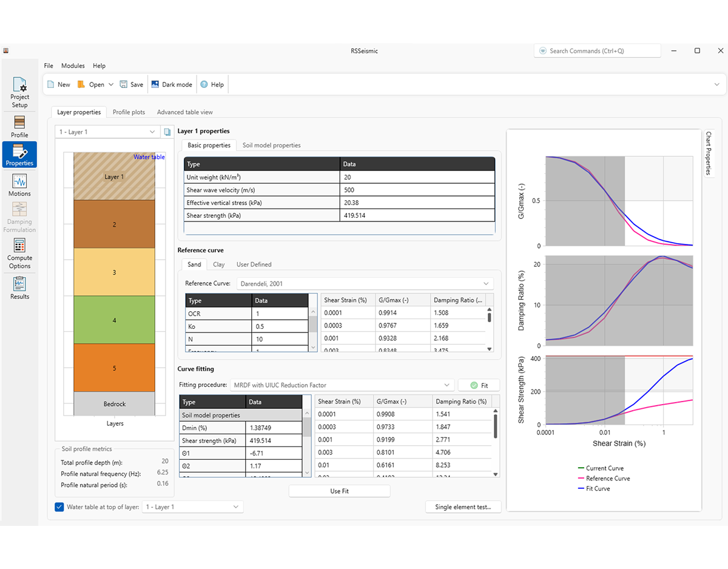The height and width of the screenshot is (569, 728).
Task: Expand the Reference Curve dropdown
Action: 485,284
